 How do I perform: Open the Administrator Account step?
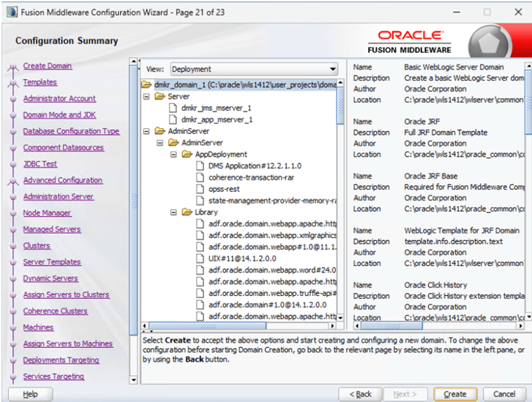[x=59, y=98]
